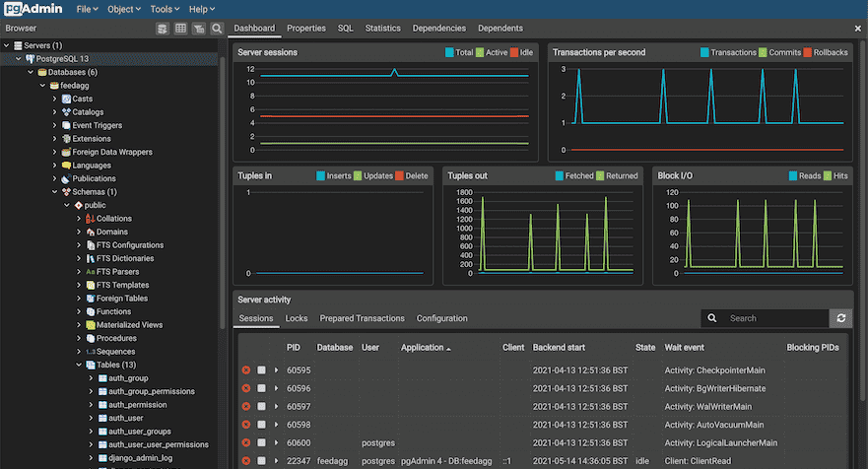Screen dimensions: 868x469
Task: Click the Extensions node icon
Action: [x=66, y=138]
